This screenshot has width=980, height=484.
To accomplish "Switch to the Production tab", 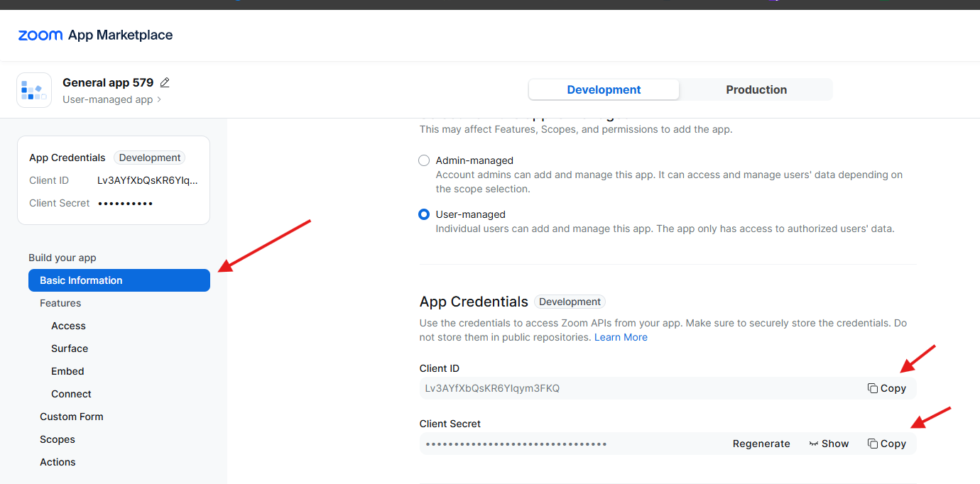I will click(x=756, y=90).
